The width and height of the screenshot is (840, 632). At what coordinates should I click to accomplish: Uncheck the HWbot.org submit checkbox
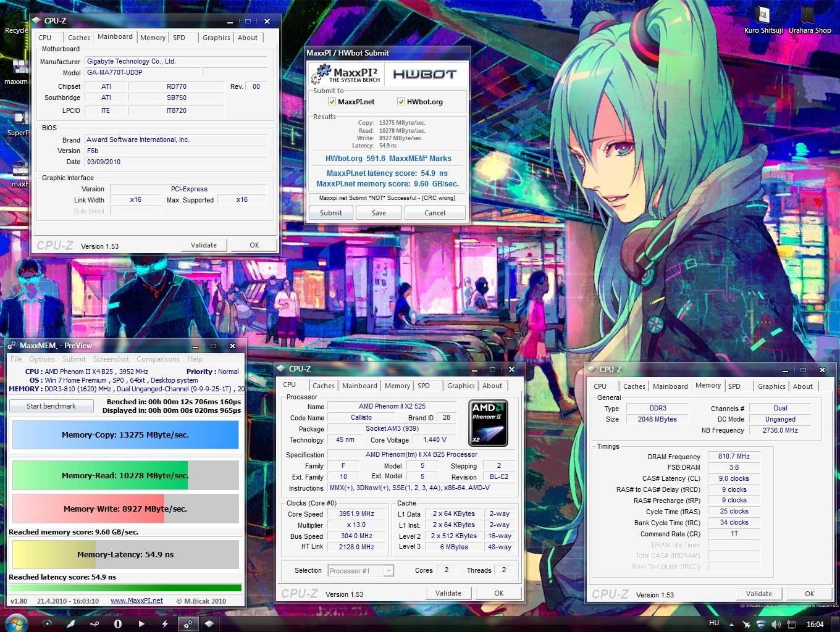pos(401,102)
